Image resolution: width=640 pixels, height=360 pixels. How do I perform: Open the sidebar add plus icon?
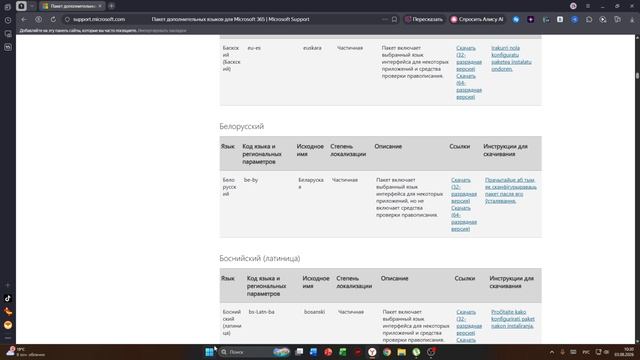(x=8, y=285)
